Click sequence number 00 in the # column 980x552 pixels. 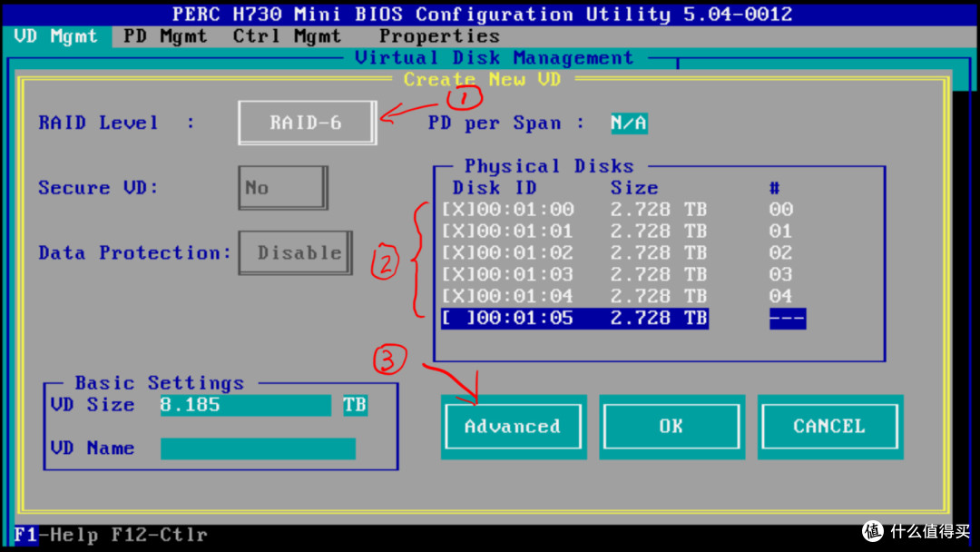[781, 210]
